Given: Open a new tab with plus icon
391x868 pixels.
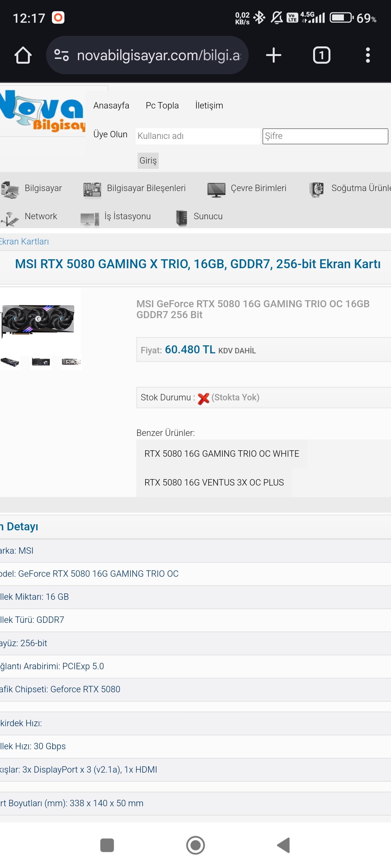Looking at the screenshot, I should pyautogui.click(x=273, y=55).
